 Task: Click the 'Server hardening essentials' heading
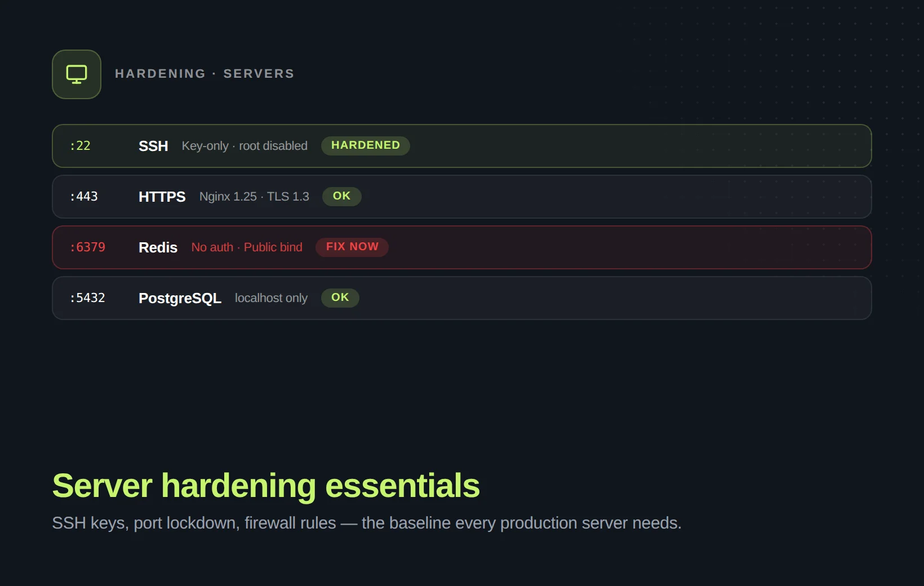click(266, 486)
